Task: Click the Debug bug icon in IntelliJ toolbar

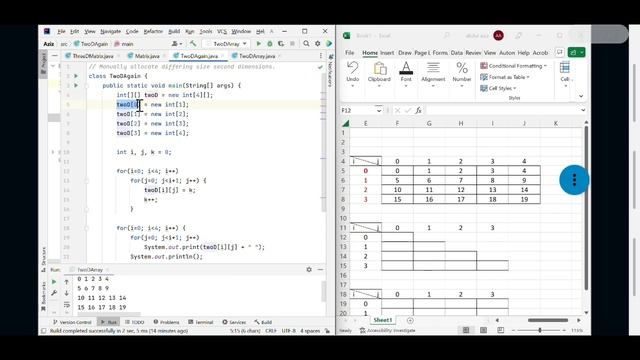Action: [270, 44]
